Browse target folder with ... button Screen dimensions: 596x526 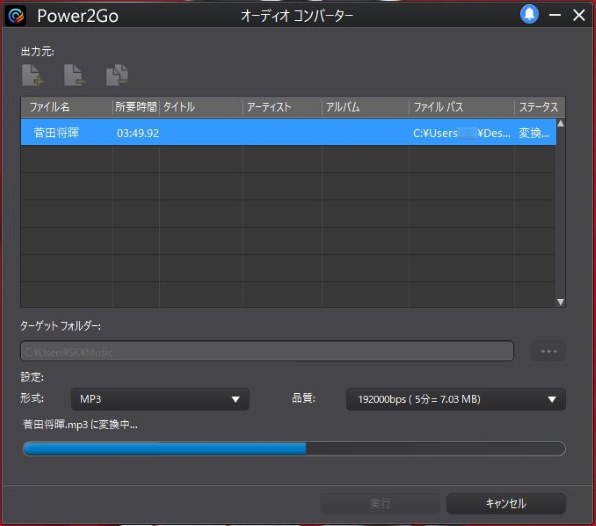click(x=548, y=351)
